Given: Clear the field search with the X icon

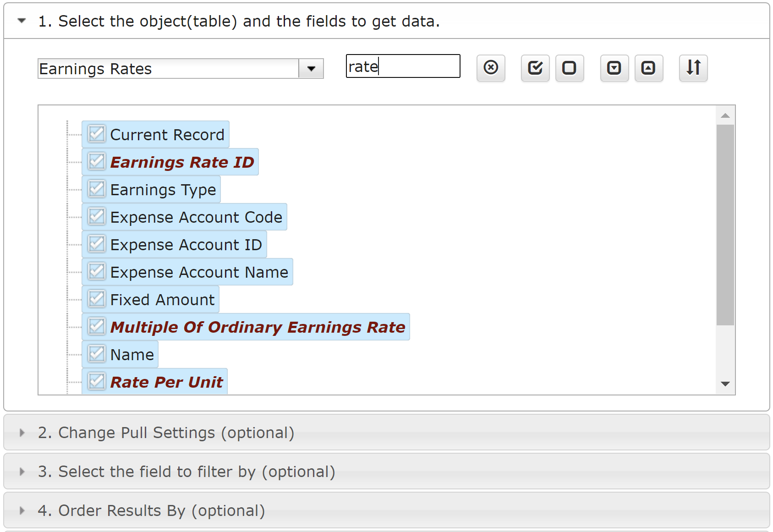Looking at the screenshot, I should point(491,68).
